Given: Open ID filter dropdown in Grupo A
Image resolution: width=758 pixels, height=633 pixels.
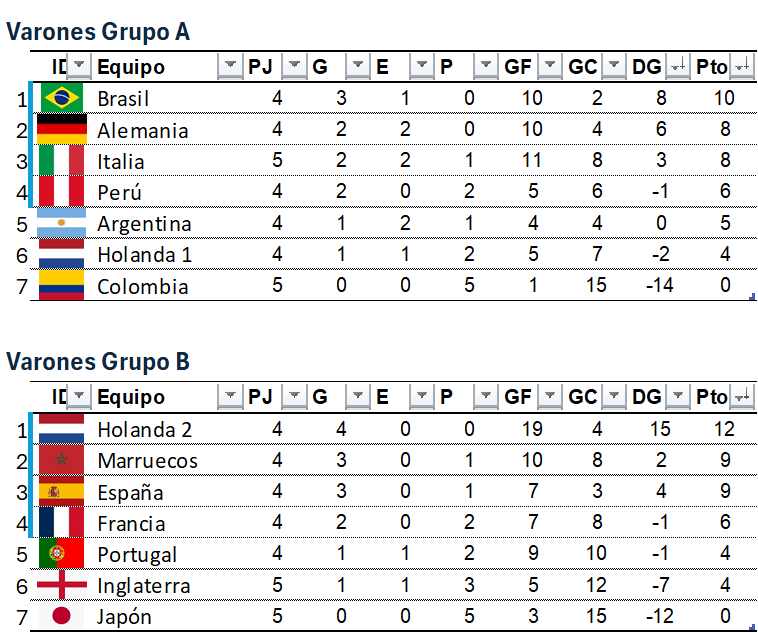Looking at the screenshot, I should pyautogui.click(x=78, y=67).
